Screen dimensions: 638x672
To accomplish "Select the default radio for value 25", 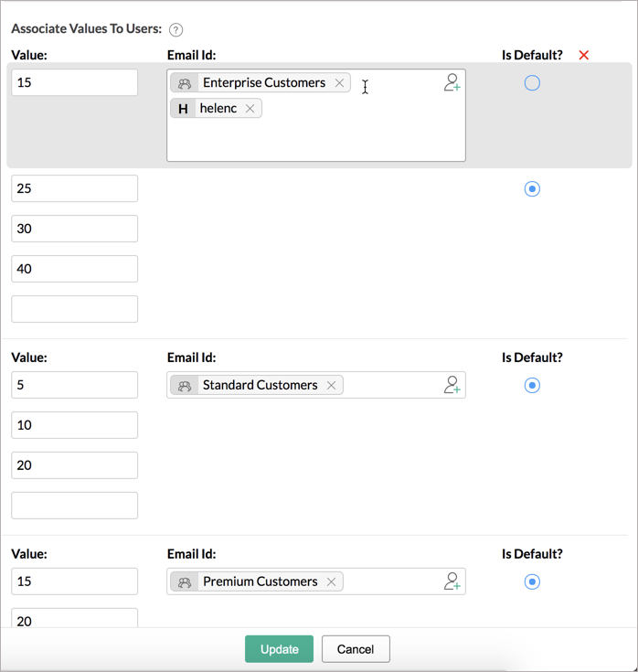I will 532,189.
